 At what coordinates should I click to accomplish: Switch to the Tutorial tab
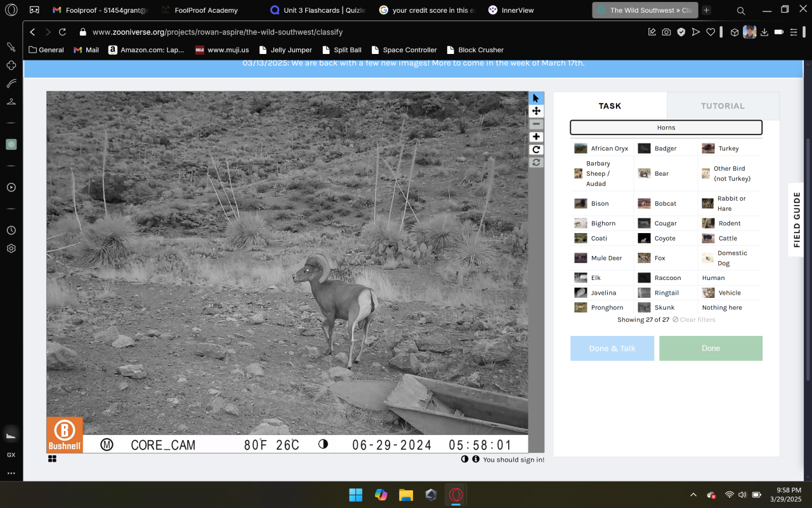(723, 106)
